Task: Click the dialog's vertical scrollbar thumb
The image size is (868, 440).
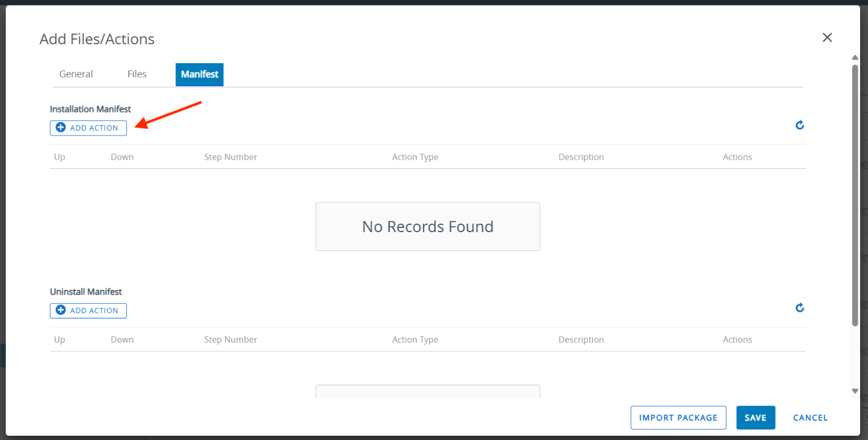Action: pos(855,194)
